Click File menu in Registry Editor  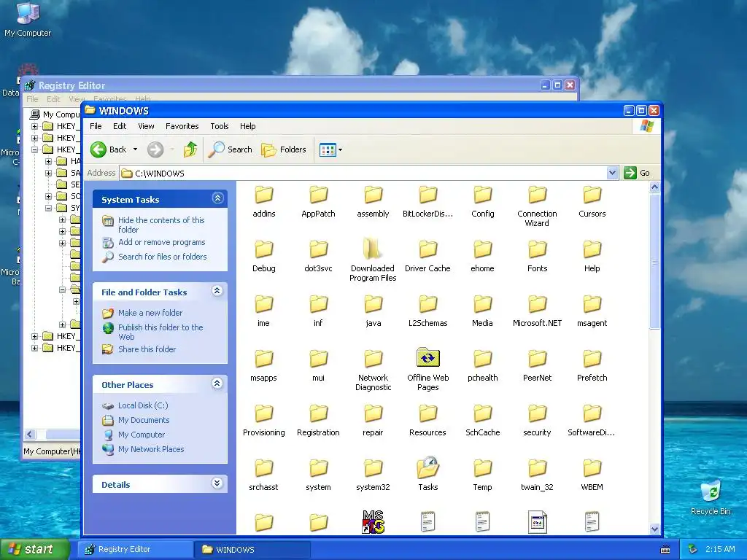tap(32, 99)
